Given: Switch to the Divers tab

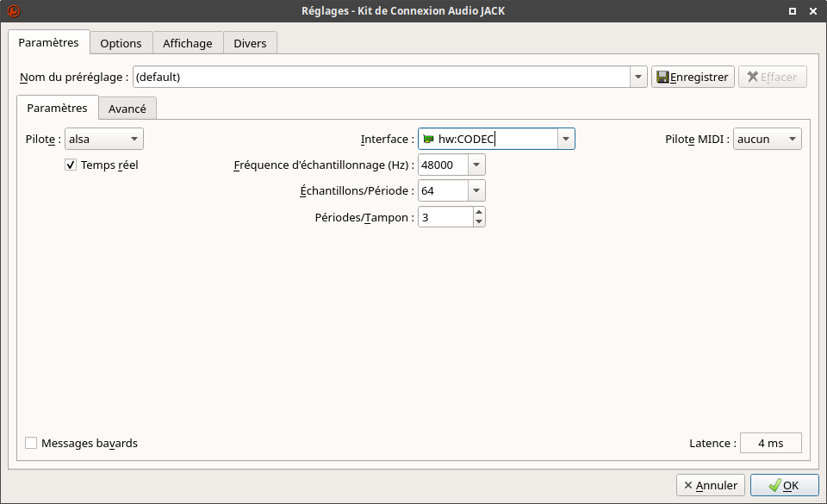Looking at the screenshot, I should click(x=250, y=43).
